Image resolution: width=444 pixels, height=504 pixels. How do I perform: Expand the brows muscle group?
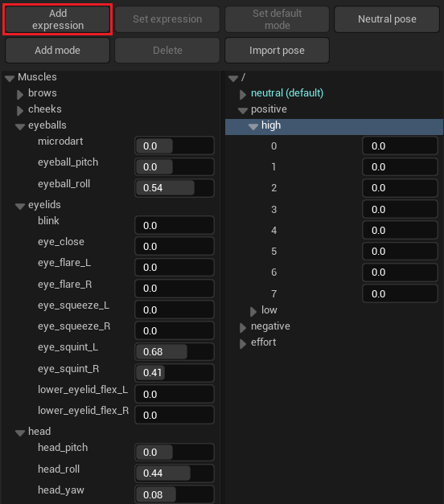(20, 94)
